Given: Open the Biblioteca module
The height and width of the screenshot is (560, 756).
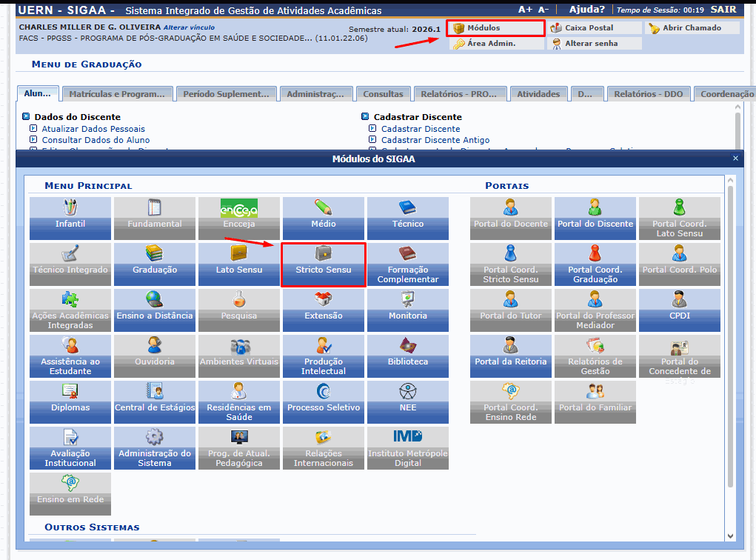Looking at the screenshot, I should [x=408, y=356].
